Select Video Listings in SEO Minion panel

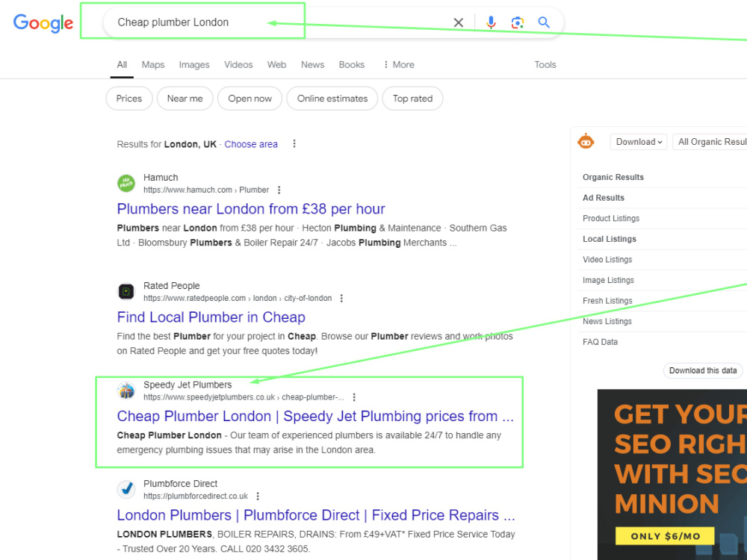[x=607, y=260]
